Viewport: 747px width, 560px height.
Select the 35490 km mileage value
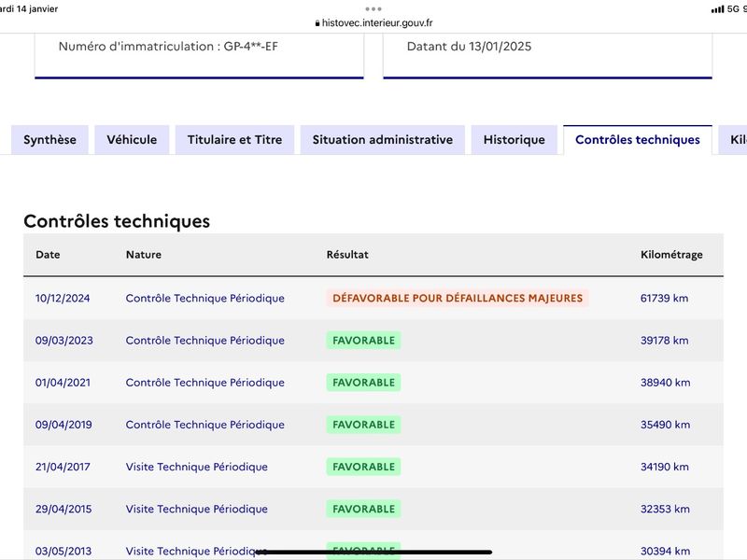[x=665, y=425]
